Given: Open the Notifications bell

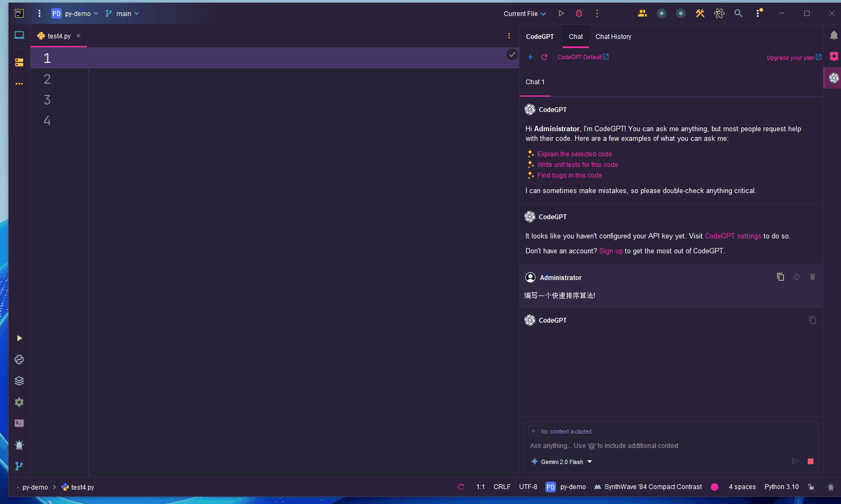Looking at the screenshot, I should click(834, 36).
